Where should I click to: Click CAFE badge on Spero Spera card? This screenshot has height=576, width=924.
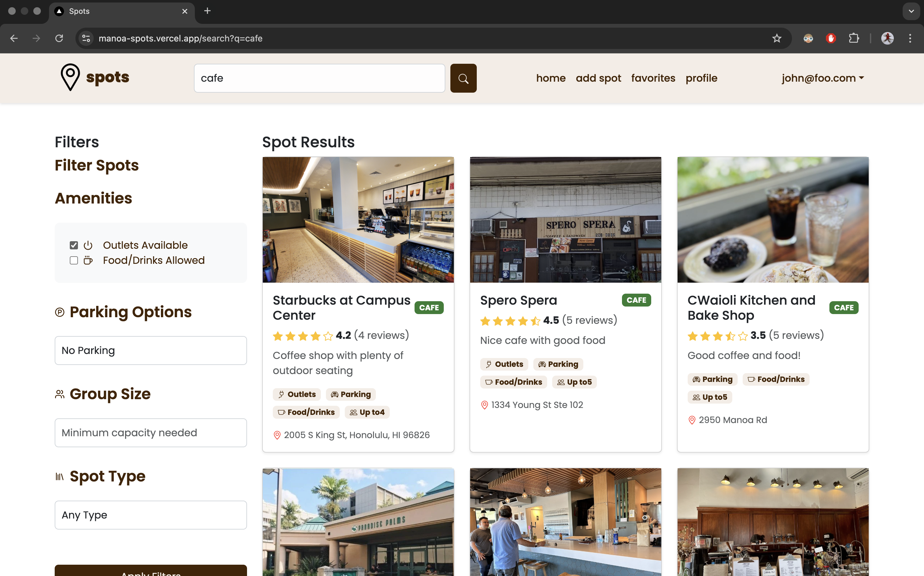tap(636, 300)
